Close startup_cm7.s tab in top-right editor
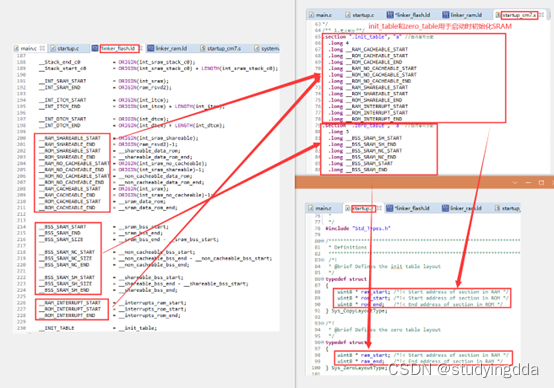The width and height of the screenshot is (554, 388). [541, 15]
